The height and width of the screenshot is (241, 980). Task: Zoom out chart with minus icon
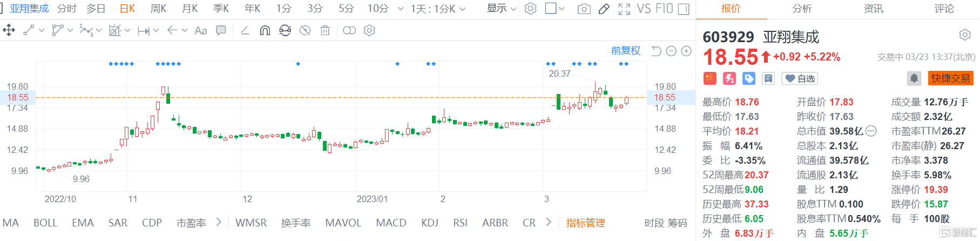(x=671, y=51)
